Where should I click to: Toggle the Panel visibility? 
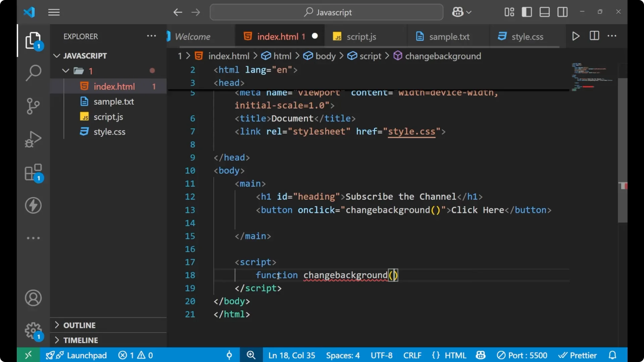pos(544,12)
